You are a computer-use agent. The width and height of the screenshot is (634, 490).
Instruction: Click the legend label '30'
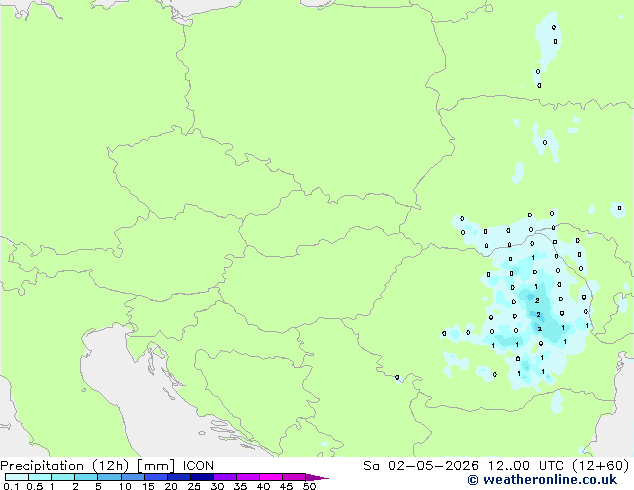pyautogui.click(x=217, y=486)
